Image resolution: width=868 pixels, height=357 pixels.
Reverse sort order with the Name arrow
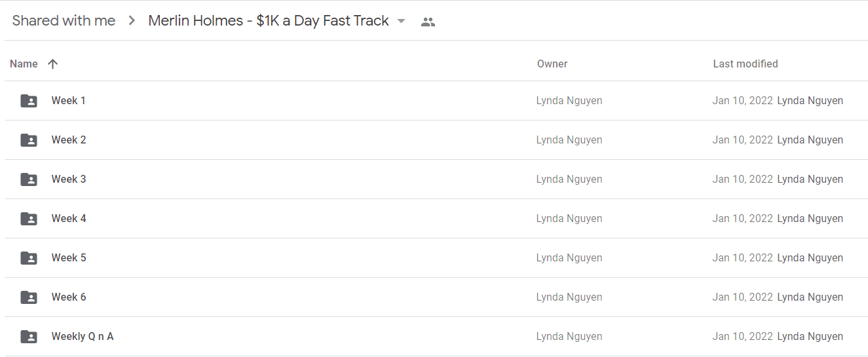click(53, 64)
